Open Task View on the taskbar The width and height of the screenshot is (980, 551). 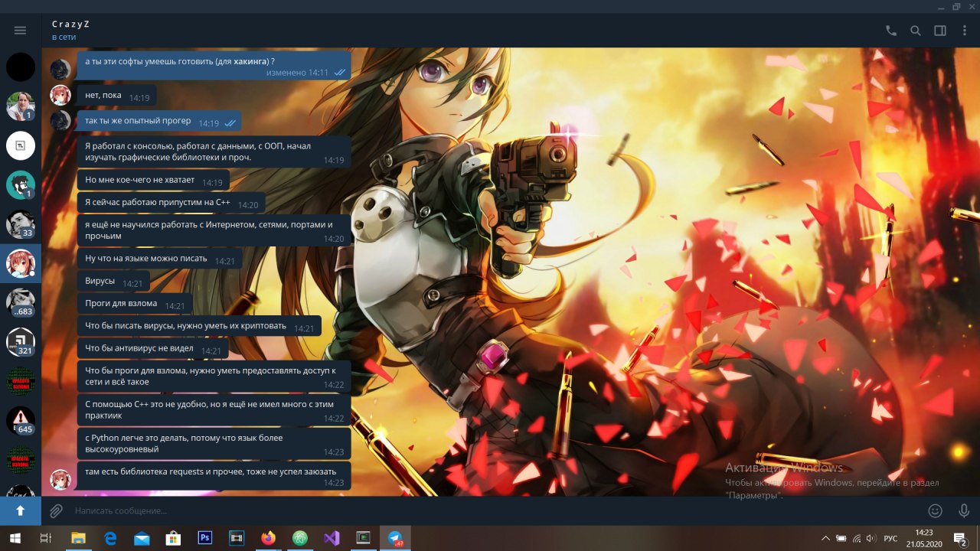pyautogui.click(x=46, y=538)
